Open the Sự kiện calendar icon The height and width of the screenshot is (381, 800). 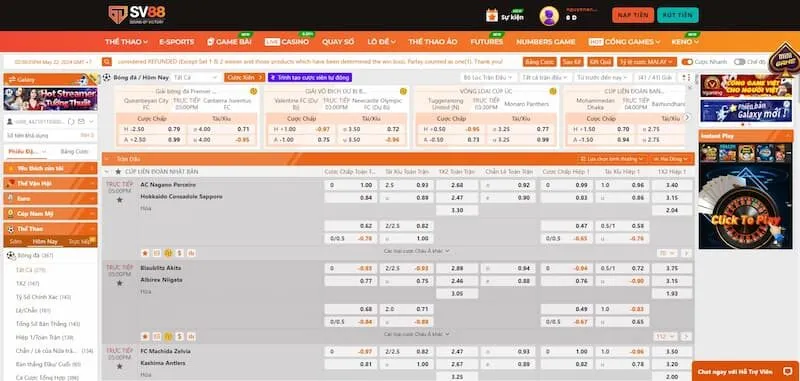click(491, 15)
